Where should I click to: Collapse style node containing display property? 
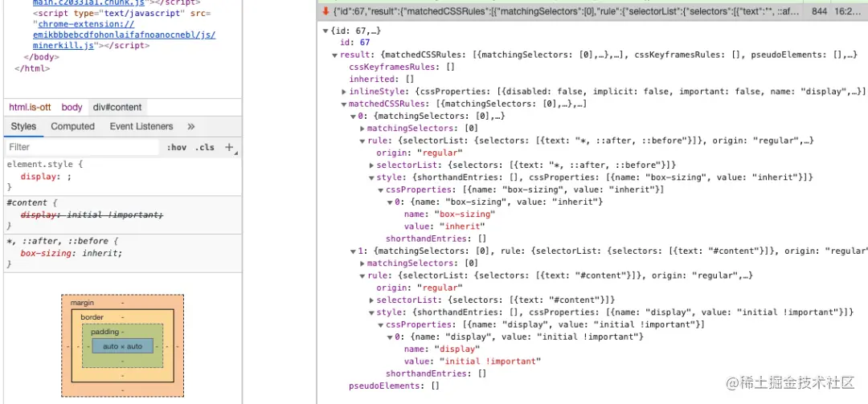[371, 312]
